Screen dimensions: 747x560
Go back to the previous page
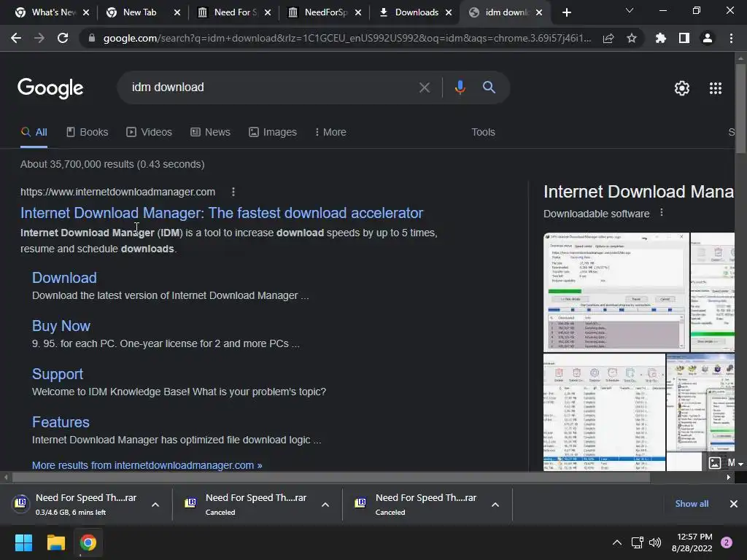[16, 38]
